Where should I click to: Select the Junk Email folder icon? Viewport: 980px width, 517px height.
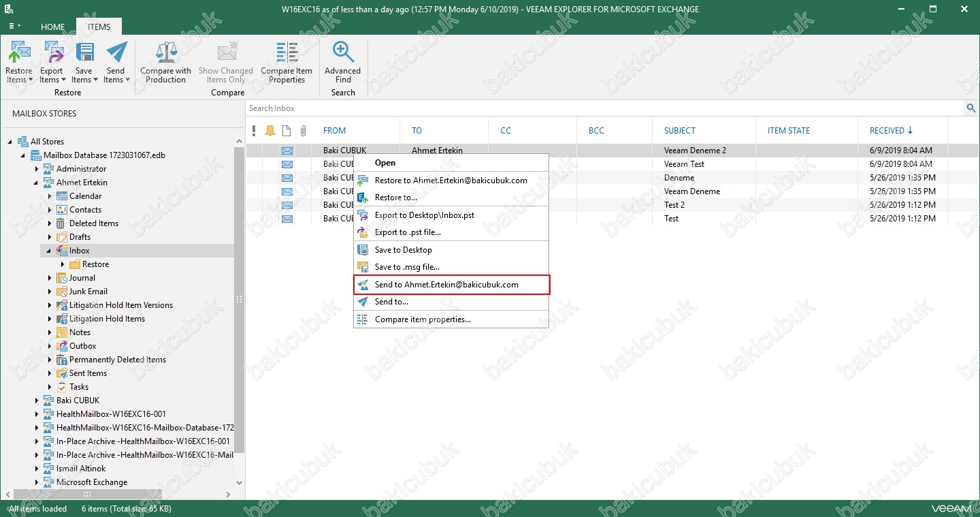pos(62,292)
